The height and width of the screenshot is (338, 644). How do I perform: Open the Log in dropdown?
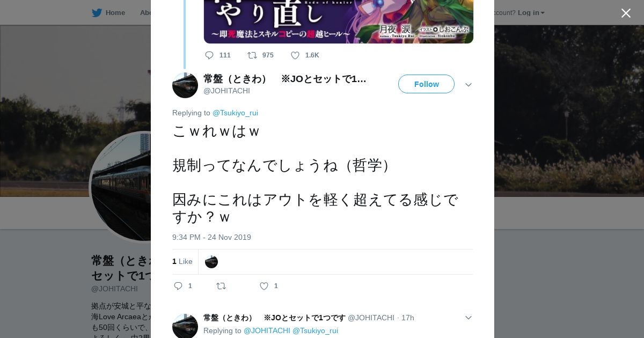(531, 13)
